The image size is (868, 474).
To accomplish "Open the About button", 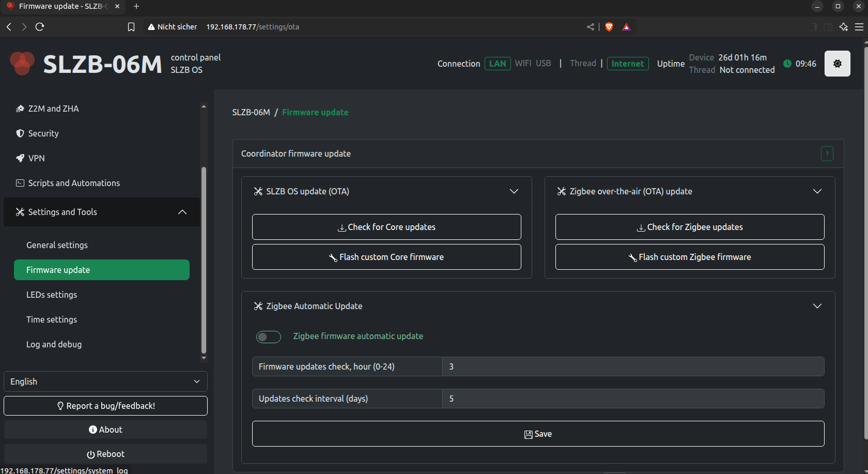I will [x=105, y=430].
